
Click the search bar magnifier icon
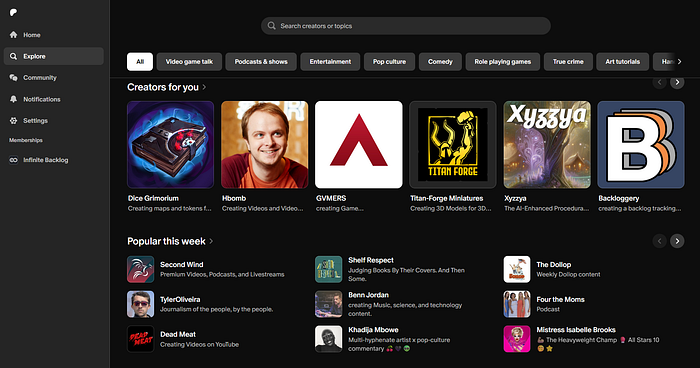point(271,26)
